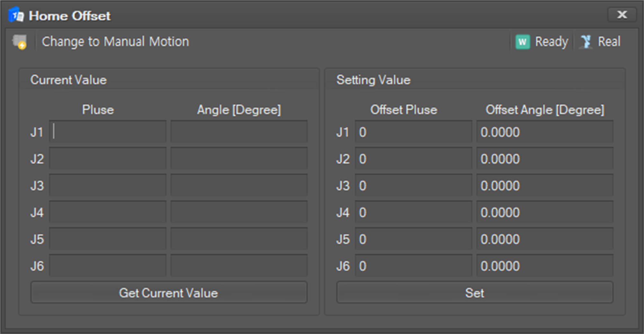Focus the J1 Offset Pluse field

click(413, 132)
